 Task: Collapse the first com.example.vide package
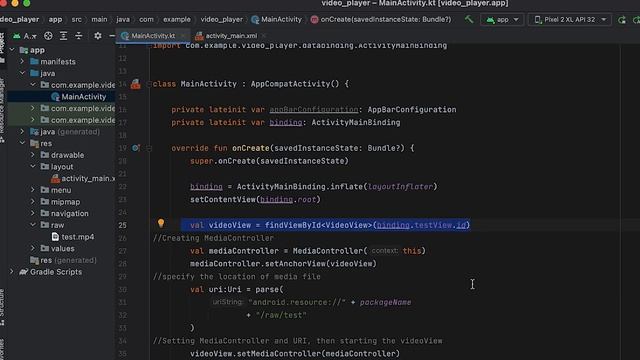(x=33, y=85)
